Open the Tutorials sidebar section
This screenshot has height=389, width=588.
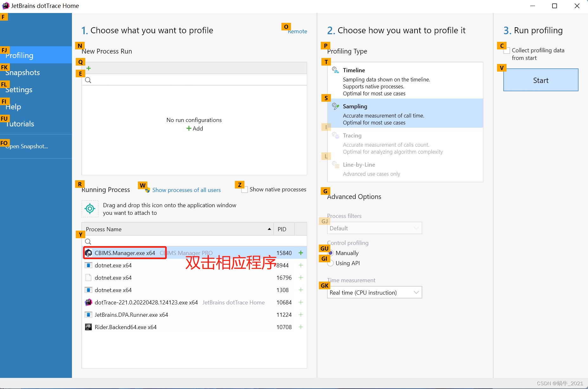point(36,124)
